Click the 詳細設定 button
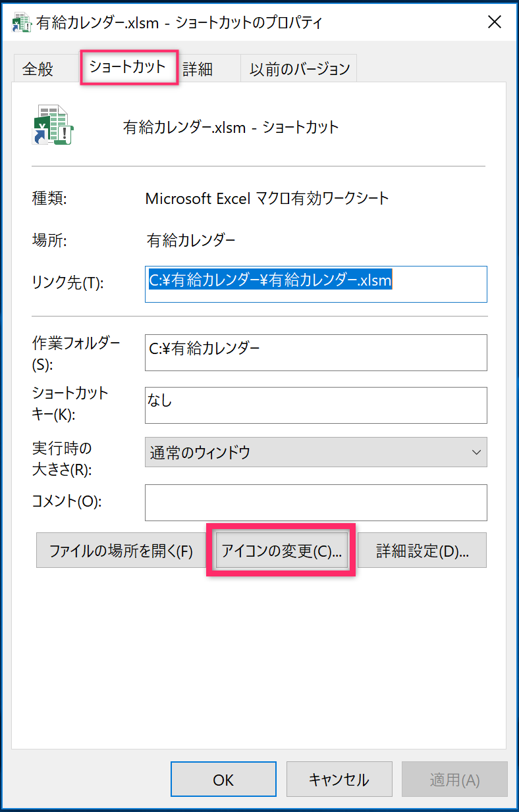The image size is (519, 812). [x=422, y=551]
